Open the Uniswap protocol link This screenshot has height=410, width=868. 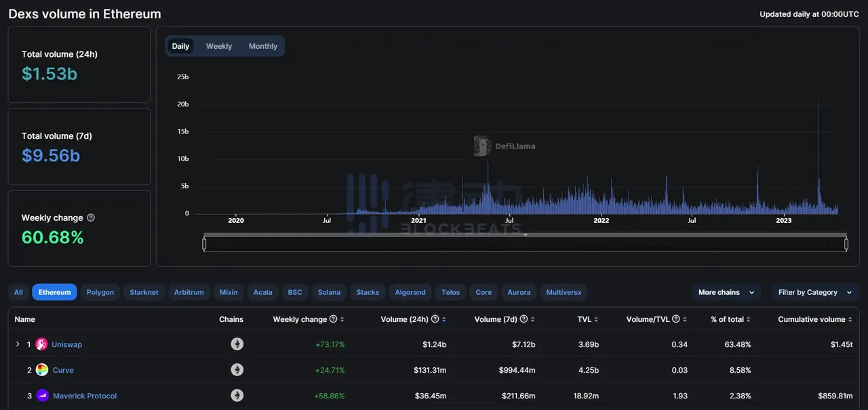(x=67, y=344)
